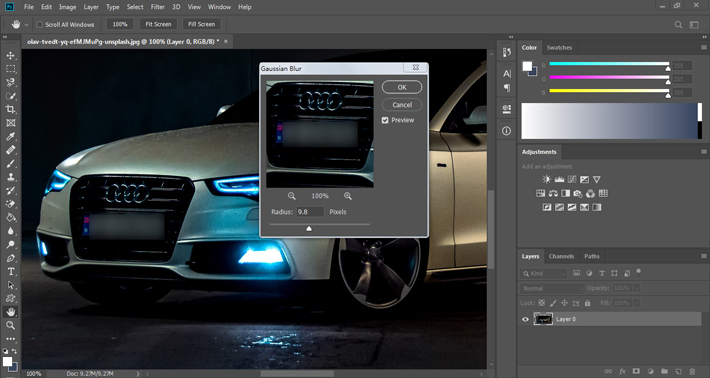Toggle Preview checkbox in Gaussian Blur

pos(385,120)
